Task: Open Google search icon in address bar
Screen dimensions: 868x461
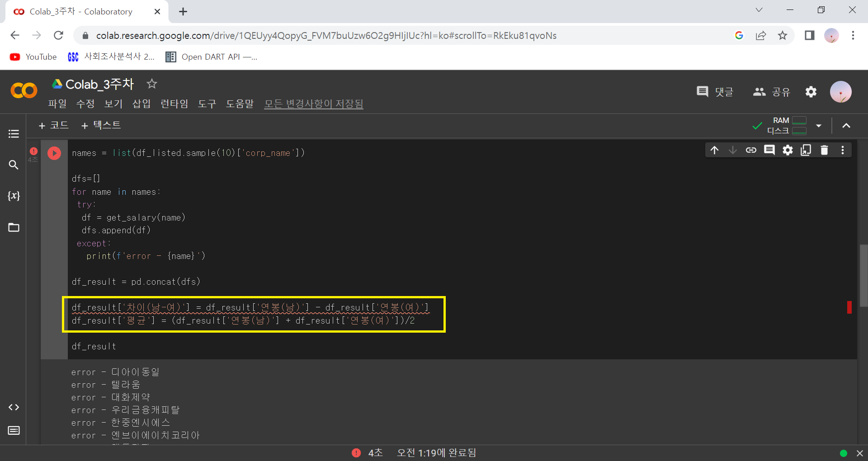Action: tap(739, 35)
